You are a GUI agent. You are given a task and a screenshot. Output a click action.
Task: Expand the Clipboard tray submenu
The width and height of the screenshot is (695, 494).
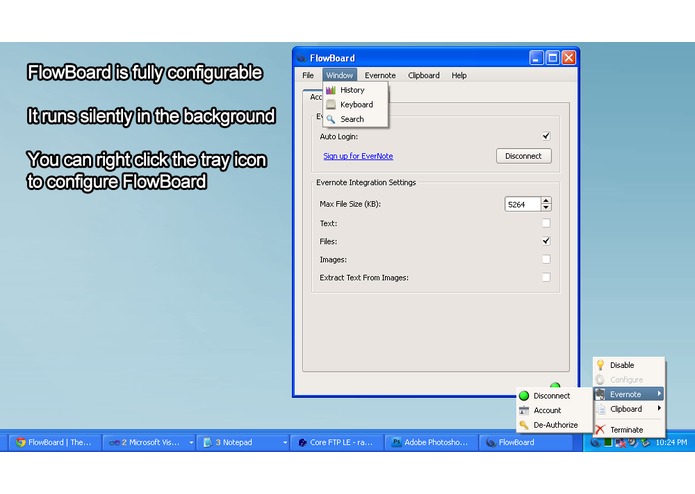(629, 409)
